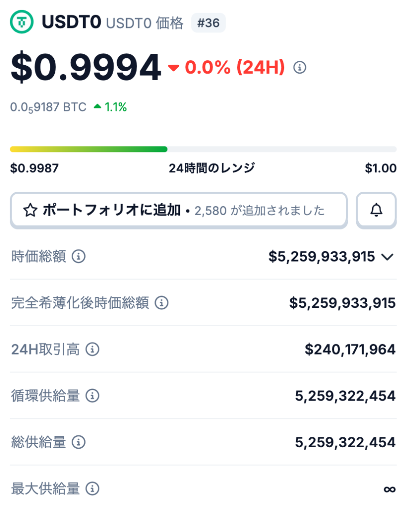Click the bell icon to set a price alert

[376, 210]
